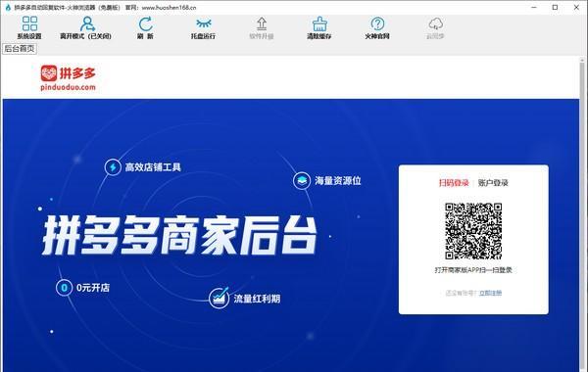
Task: Click the 云同步 cloud sync icon
Action: [x=435, y=23]
